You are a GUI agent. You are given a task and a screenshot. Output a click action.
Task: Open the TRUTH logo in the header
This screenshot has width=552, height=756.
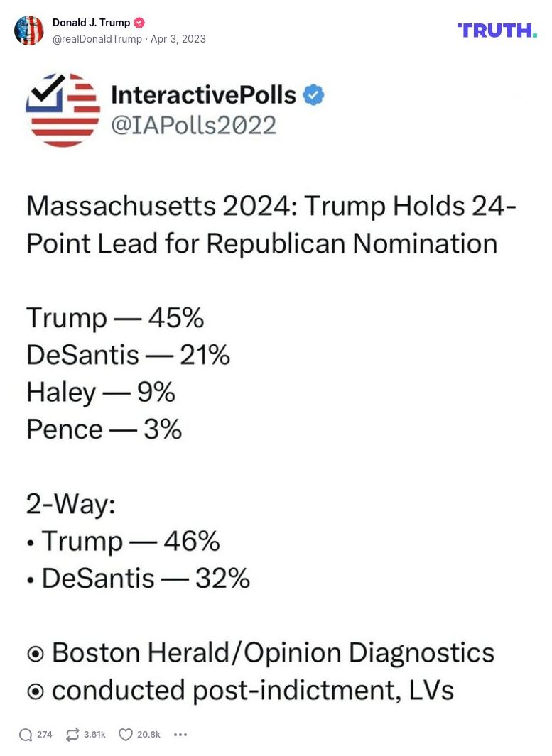click(496, 31)
